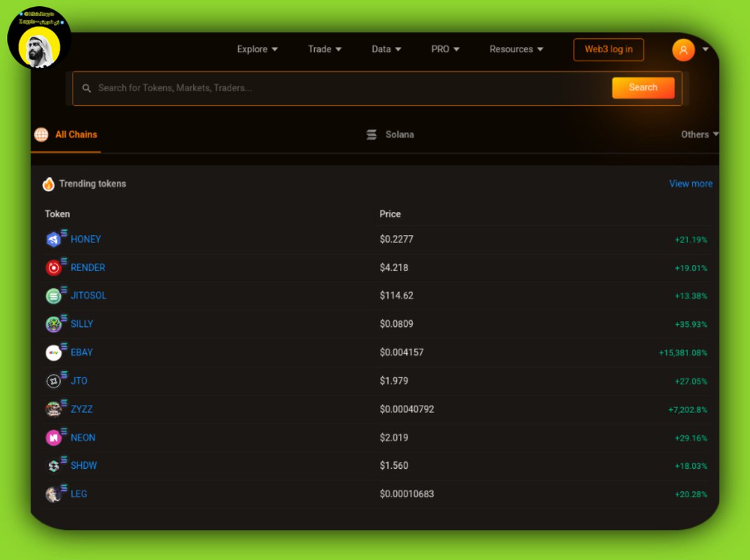Screen dimensions: 750x560
Task: Click the $0.00040792 price value
Action: [x=407, y=409]
